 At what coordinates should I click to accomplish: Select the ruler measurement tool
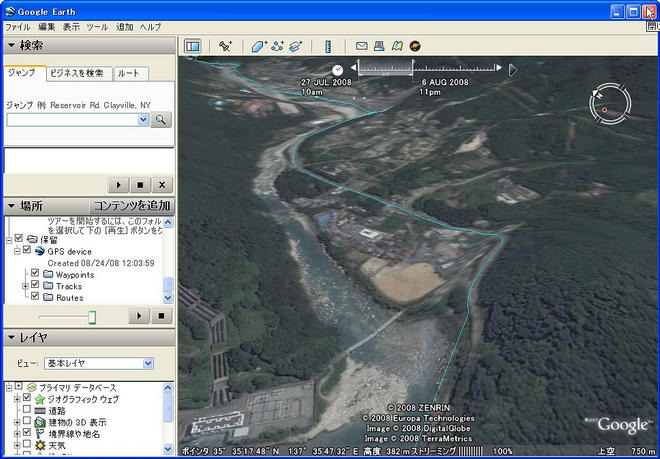(328, 46)
